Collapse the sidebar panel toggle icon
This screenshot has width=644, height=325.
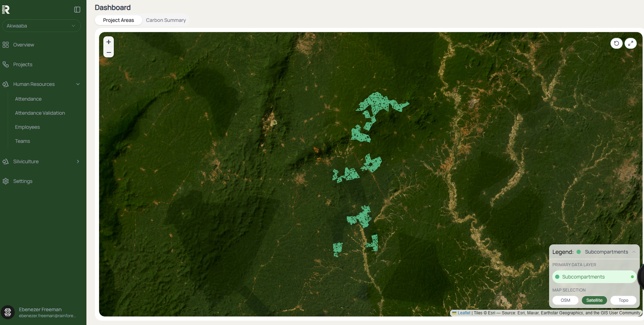click(77, 9)
